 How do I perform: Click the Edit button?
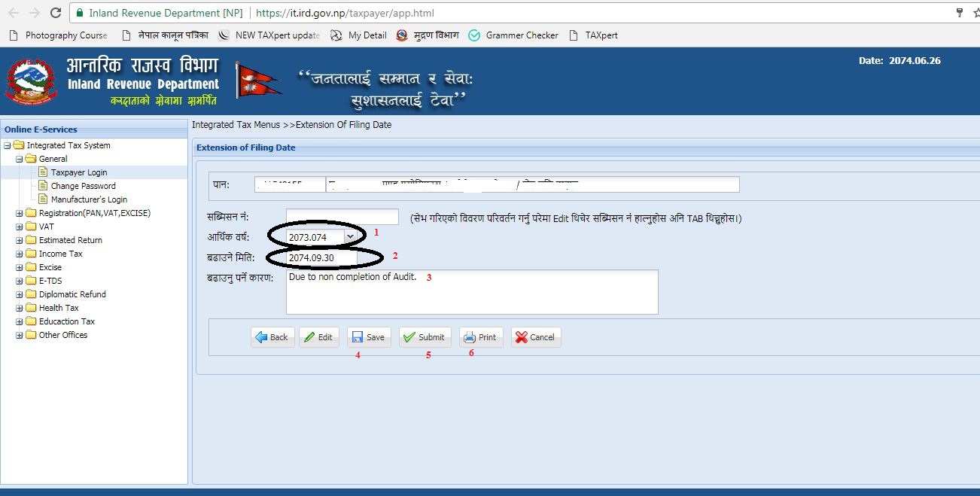[319, 337]
